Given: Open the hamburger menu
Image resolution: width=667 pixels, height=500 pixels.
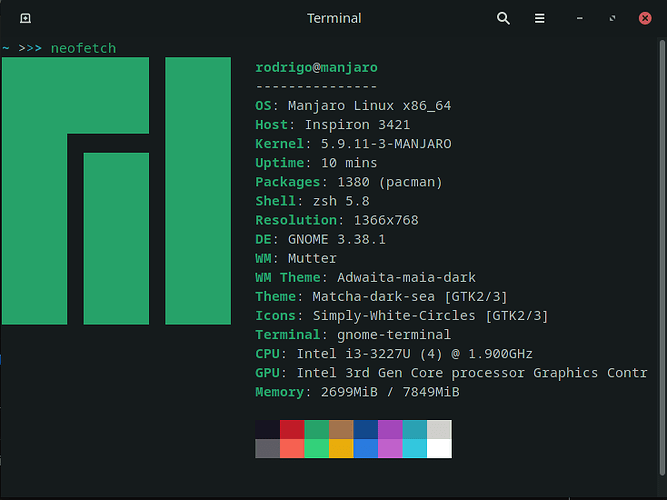Looking at the screenshot, I should pos(539,18).
